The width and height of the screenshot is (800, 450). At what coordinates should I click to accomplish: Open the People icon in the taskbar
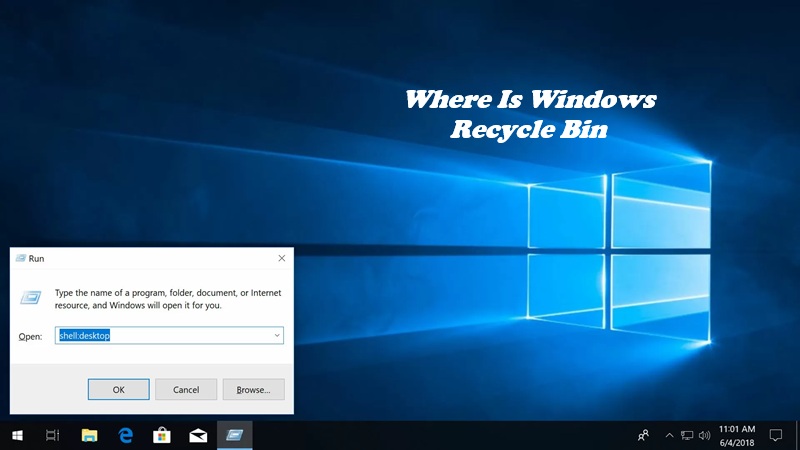point(643,435)
